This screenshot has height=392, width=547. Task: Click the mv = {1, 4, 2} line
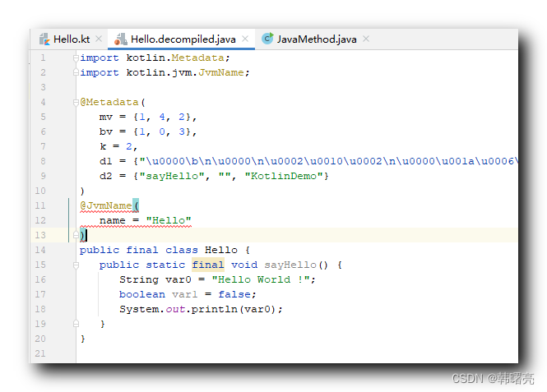[x=148, y=117]
